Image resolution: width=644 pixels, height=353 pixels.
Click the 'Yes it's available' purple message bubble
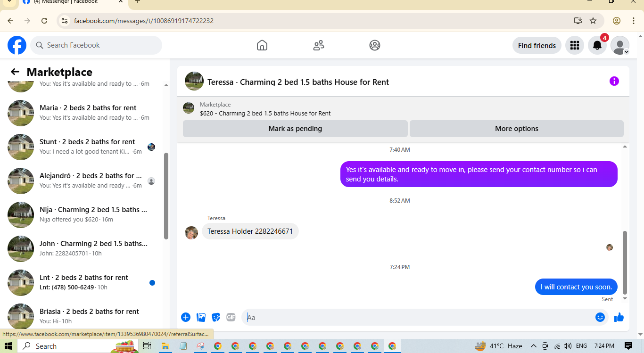tap(479, 174)
